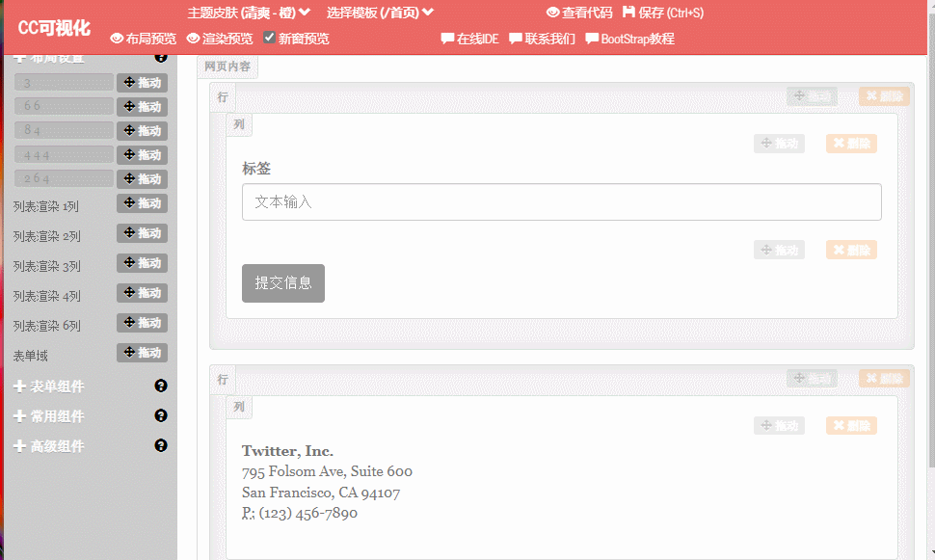
Task: Toggle 渲染预览 render preview mode
Action: (220, 39)
